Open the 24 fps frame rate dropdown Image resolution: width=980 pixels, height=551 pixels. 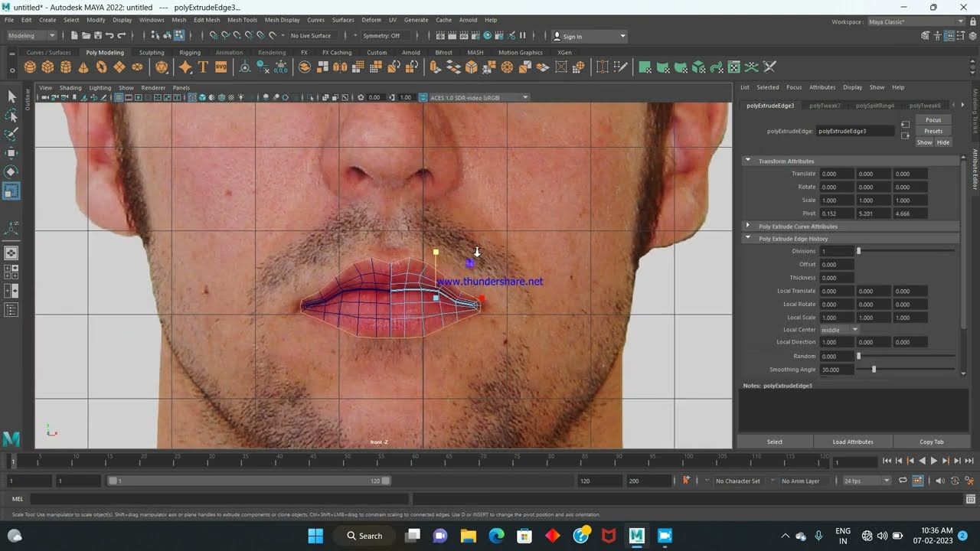pyautogui.click(x=866, y=481)
